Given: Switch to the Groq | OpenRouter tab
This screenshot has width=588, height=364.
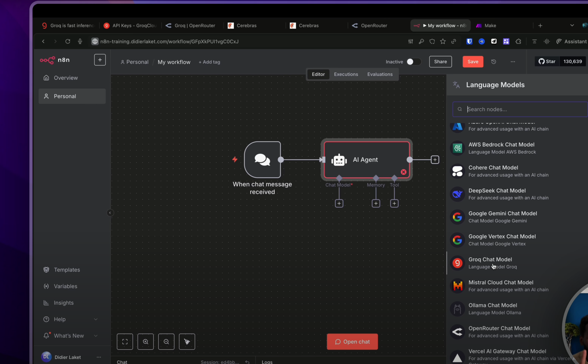Looking at the screenshot, I should click(x=191, y=25).
